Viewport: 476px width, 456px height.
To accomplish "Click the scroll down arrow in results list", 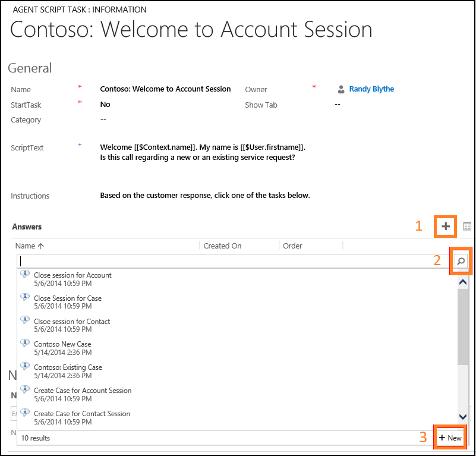I will (463, 417).
